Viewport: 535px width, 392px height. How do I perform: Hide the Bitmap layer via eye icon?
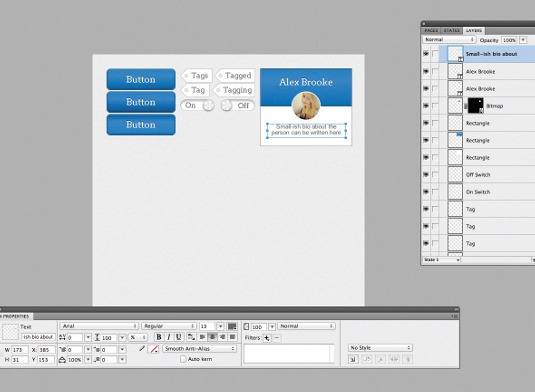click(426, 106)
